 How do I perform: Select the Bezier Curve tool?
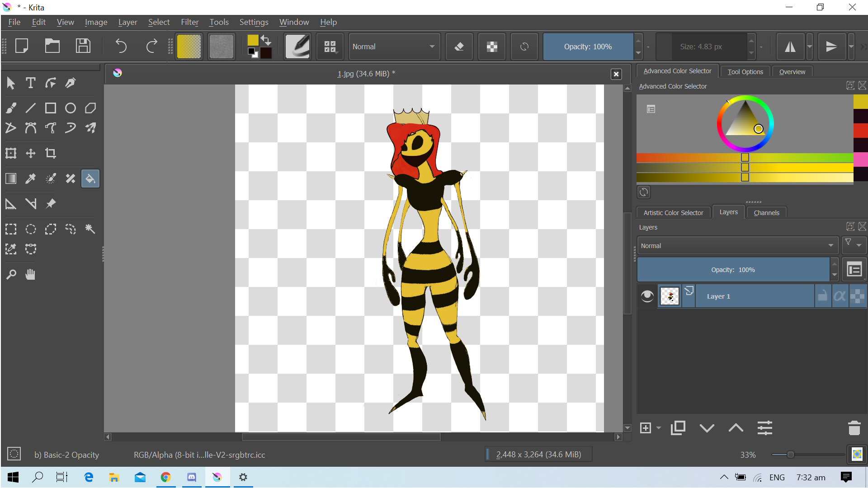[x=31, y=128]
